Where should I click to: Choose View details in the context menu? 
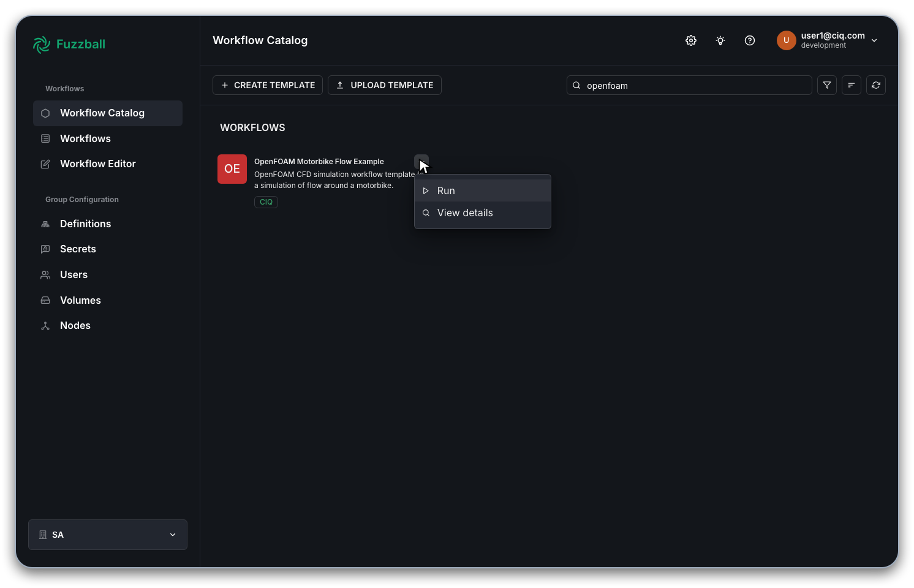point(483,213)
